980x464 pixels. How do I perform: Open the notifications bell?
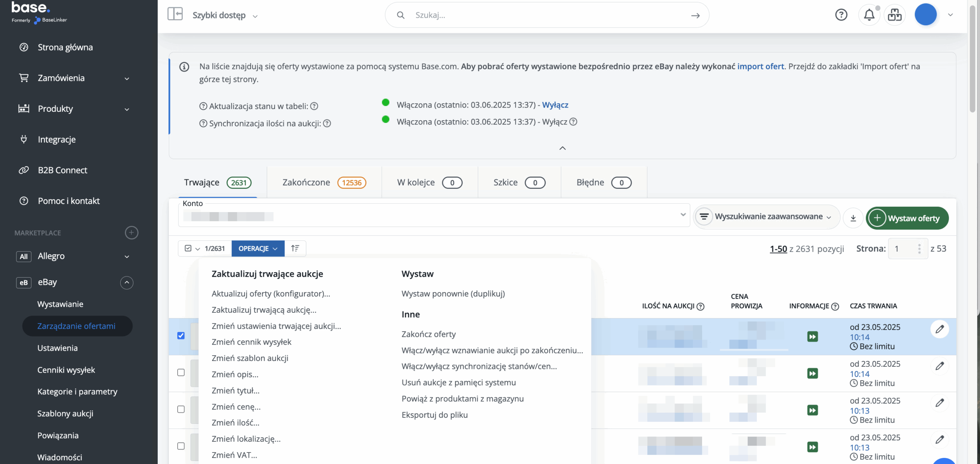(869, 15)
